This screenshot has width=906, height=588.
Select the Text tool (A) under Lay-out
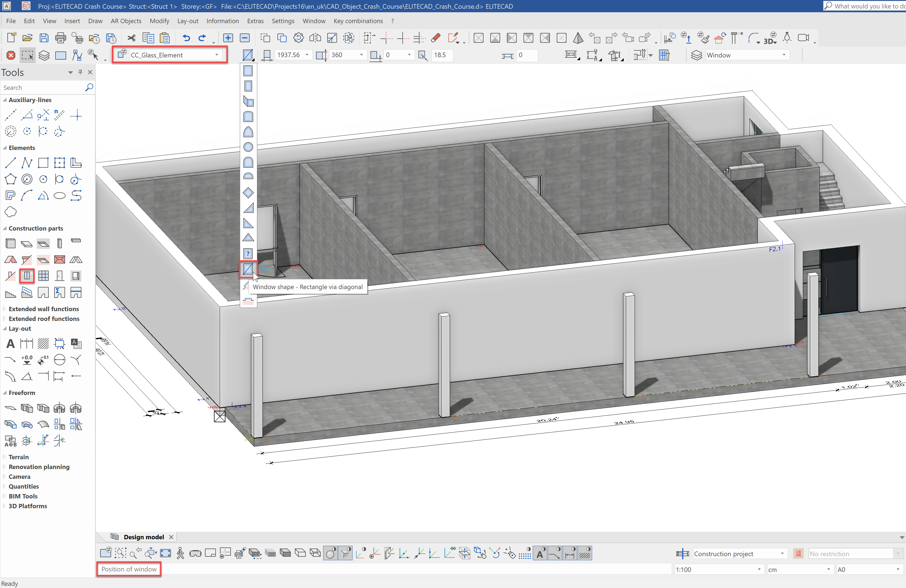[x=11, y=344]
